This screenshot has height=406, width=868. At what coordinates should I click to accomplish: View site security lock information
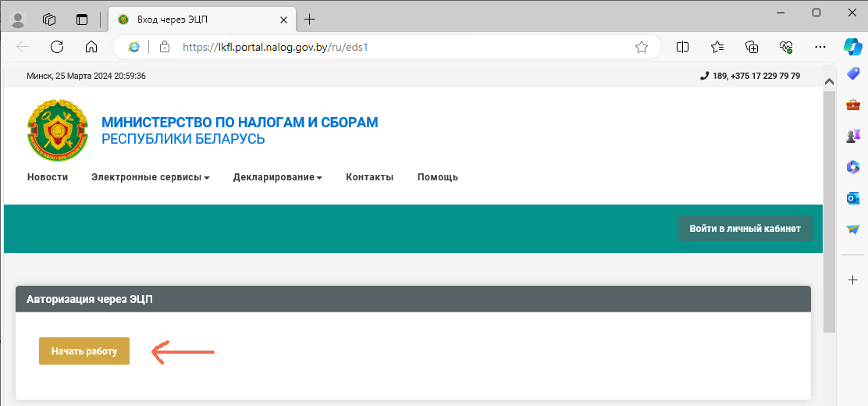[164, 47]
